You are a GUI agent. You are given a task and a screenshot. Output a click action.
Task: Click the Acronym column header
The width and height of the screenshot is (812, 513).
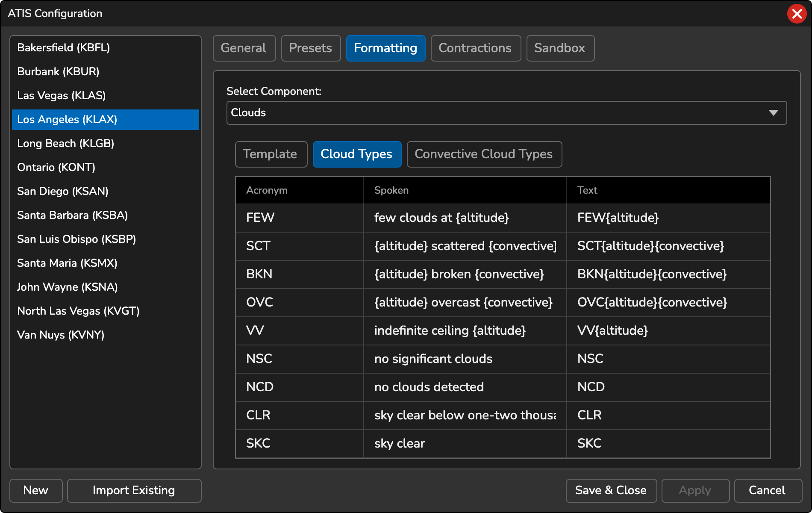click(x=300, y=191)
